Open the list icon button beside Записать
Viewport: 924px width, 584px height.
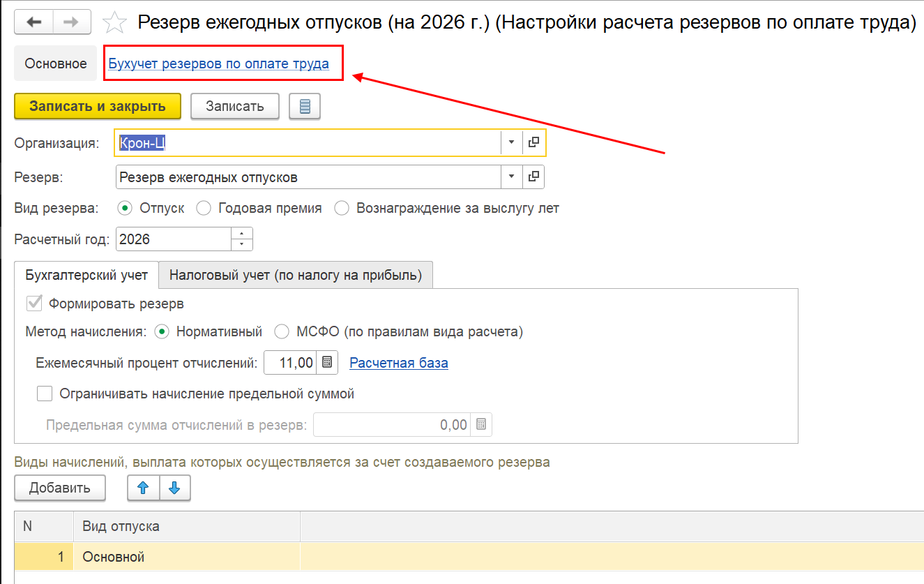(305, 107)
